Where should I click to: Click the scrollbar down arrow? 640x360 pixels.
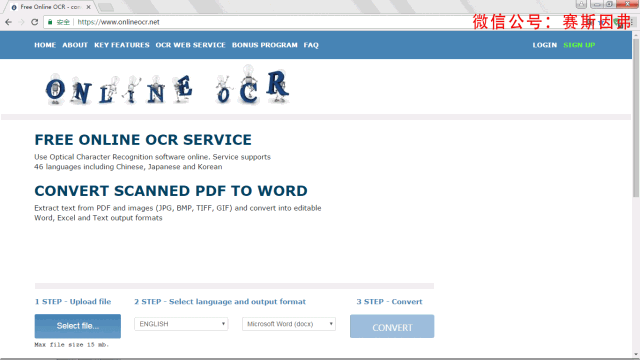636,354
